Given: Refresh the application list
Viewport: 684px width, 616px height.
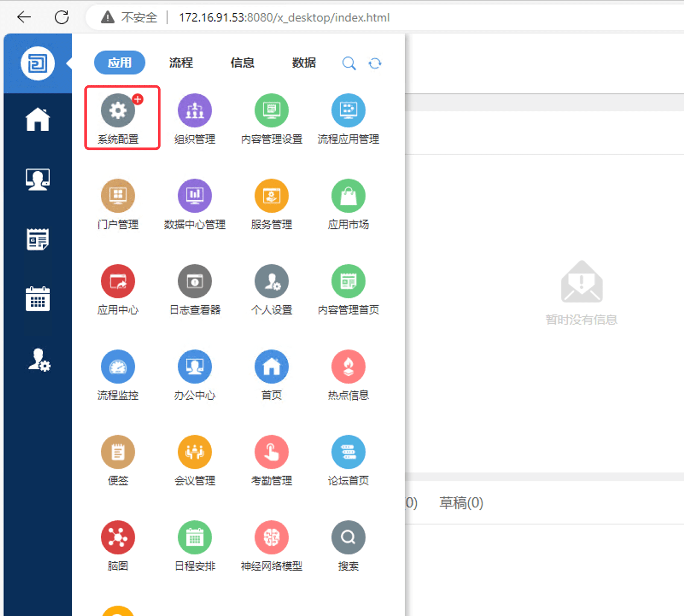Looking at the screenshot, I should (375, 63).
